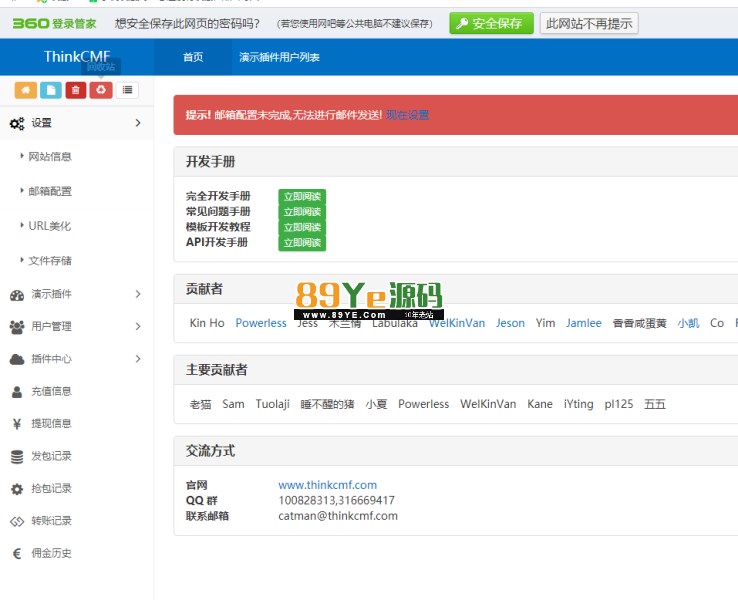Click 立即阅读 for 常见问题手册

(x=302, y=212)
